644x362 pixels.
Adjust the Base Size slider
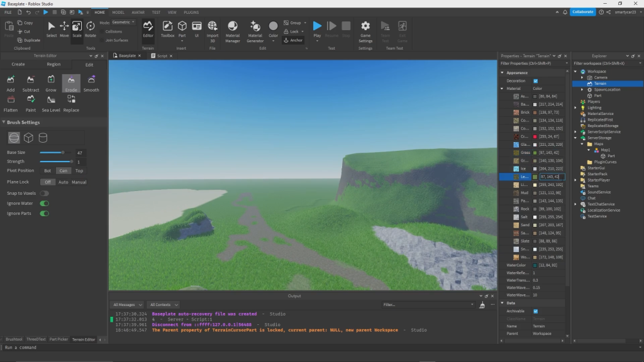click(56, 153)
